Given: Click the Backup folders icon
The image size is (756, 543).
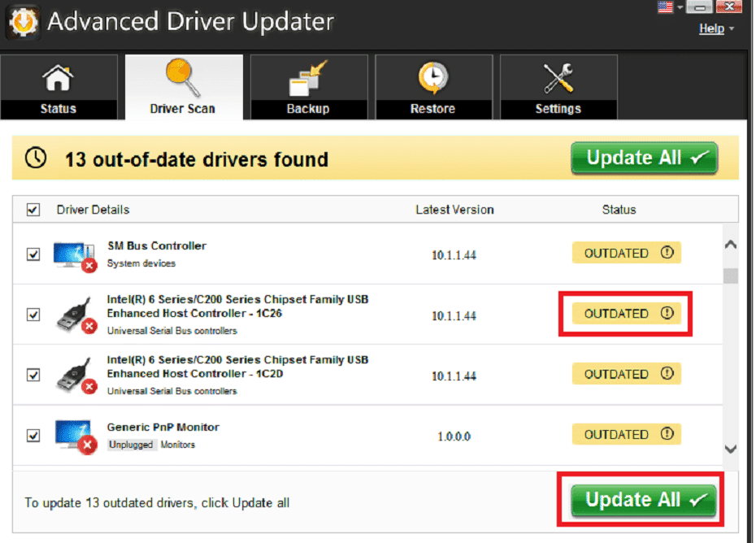Looking at the screenshot, I should click(307, 78).
